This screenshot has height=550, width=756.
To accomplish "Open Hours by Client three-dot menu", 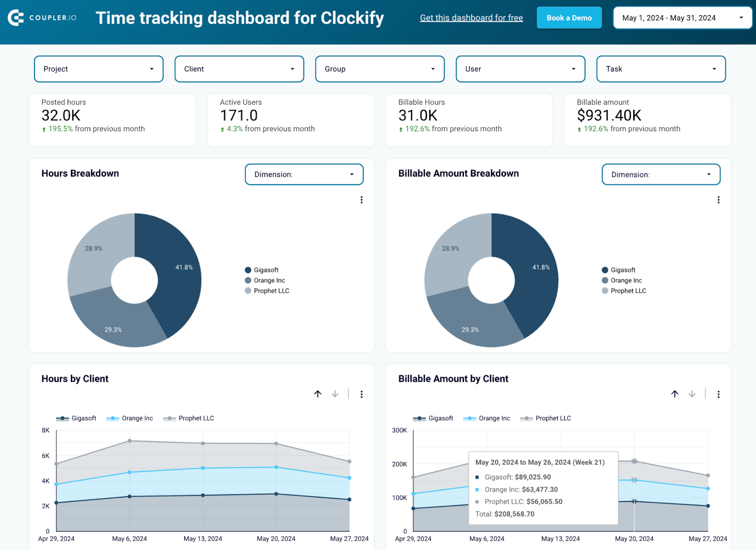I will coord(361,394).
